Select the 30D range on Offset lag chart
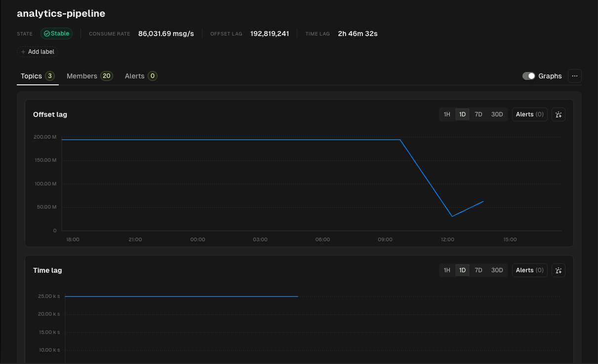The width and height of the screenshot is (598, 364). (x=497, y=114)
